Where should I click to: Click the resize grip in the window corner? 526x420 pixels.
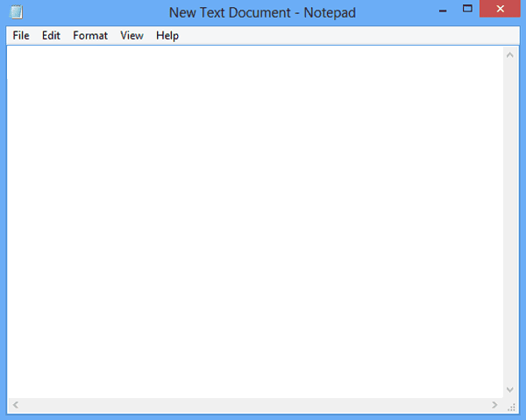coord(511,406)
